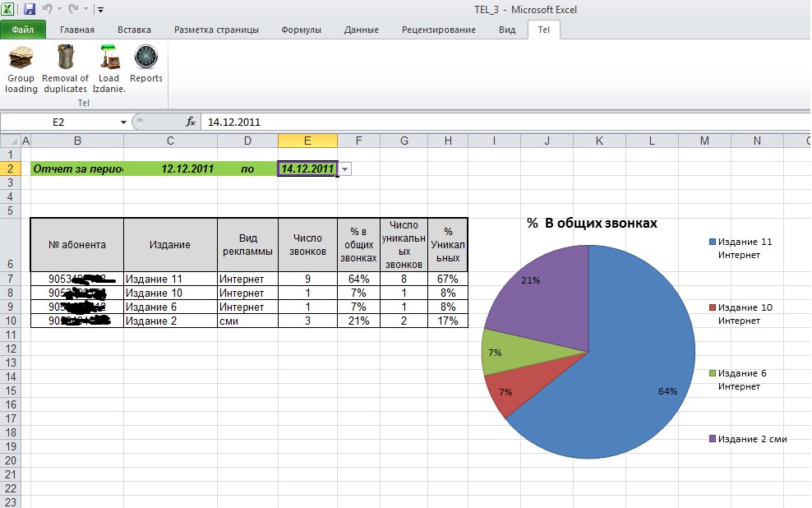Click the 'Вид рекламмы' header cell
The image size is (812, 508).
tap(247, 245)
